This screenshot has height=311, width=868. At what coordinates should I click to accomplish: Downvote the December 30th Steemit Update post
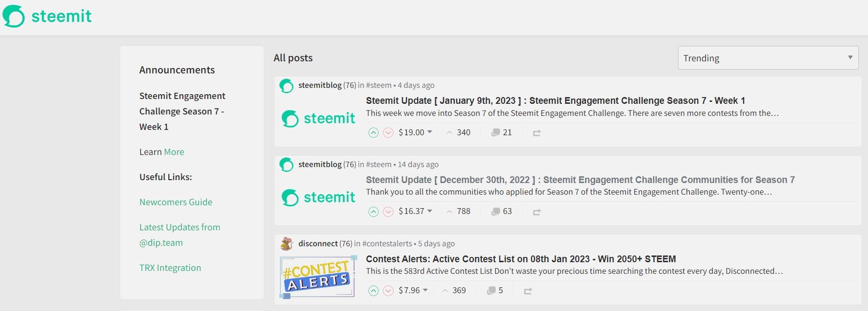click(388, 212)
